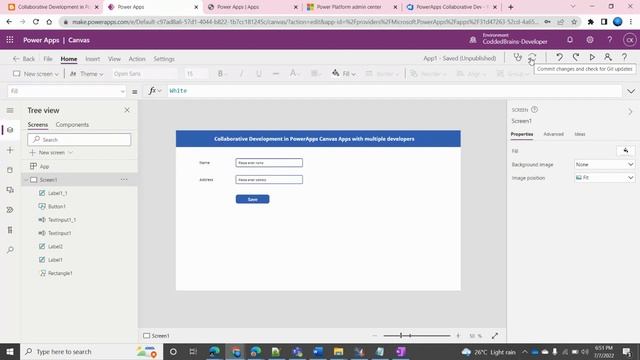Open the Settings ribbon tab
The image size is (640, 360).
164,59
